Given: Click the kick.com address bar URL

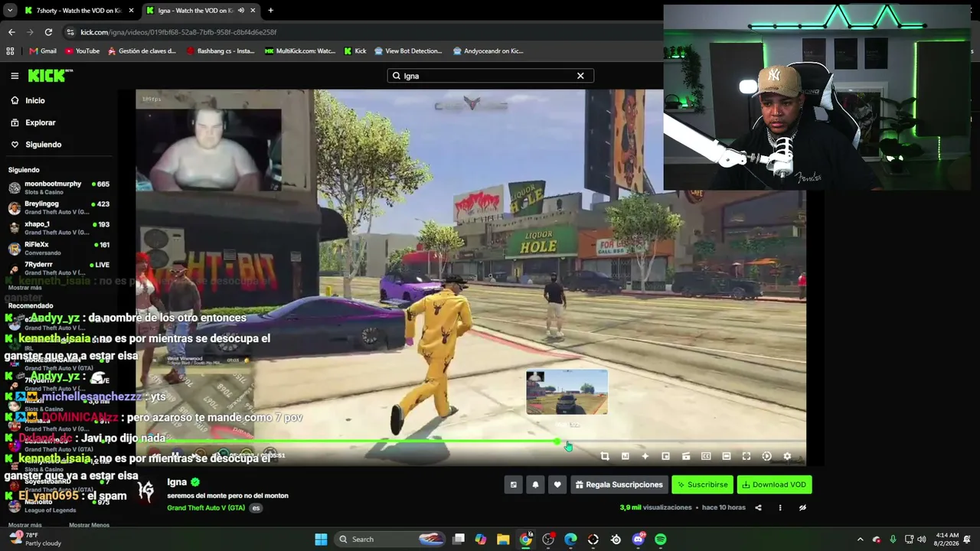Looking at the screenshot, I should click(178, 32).
